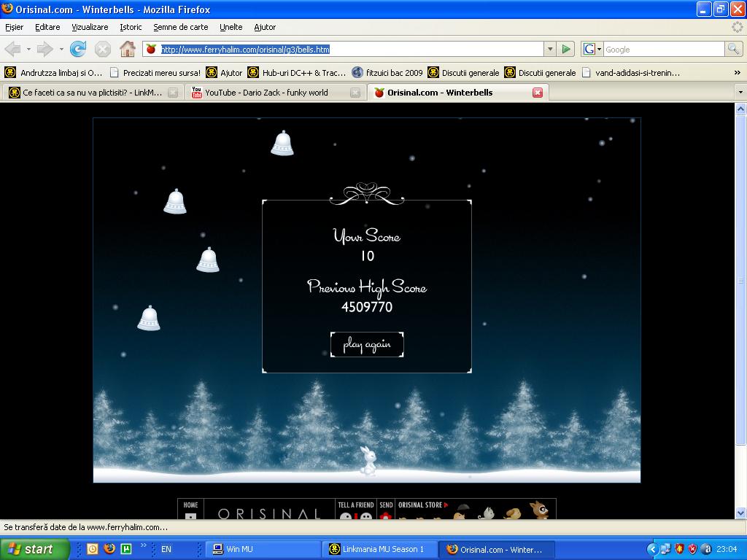Close the YouTube Dario Zack tab
Viewport: 747px width, 560px height.
(355, 93)
